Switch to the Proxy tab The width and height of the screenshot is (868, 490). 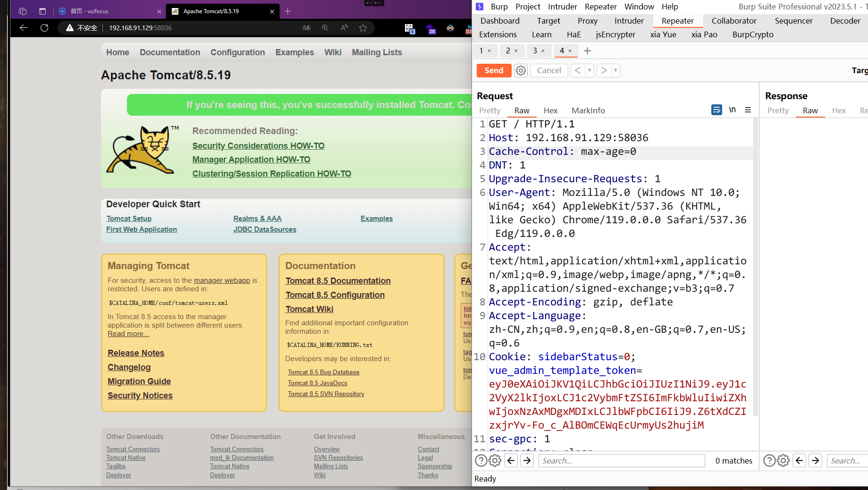tap(588, 21)
